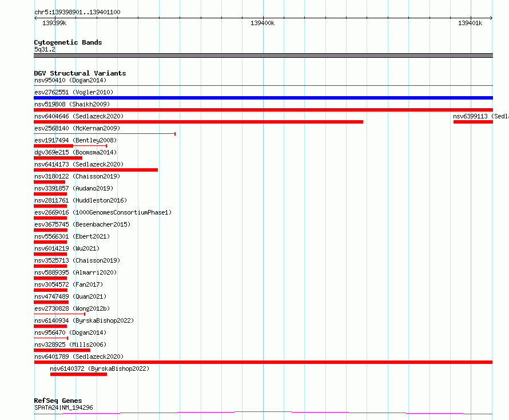The image size is (509, 420).
Task: Click the red bar under nsv6414173
Action: coord(96,170)
